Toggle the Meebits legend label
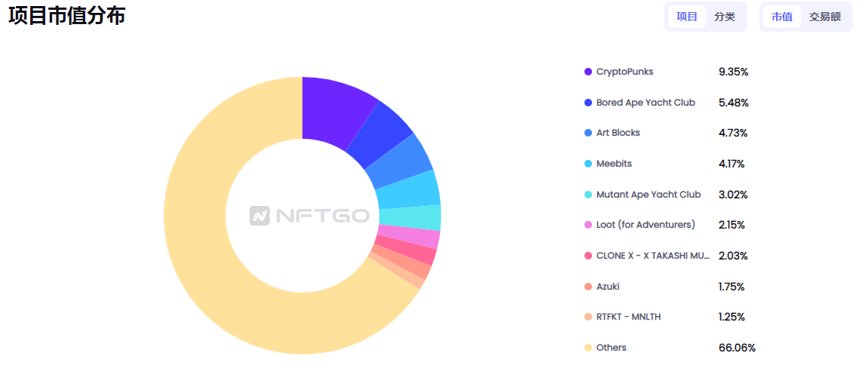Image resolution: width=868 pixels, height=368 pixels. [614, 164]
